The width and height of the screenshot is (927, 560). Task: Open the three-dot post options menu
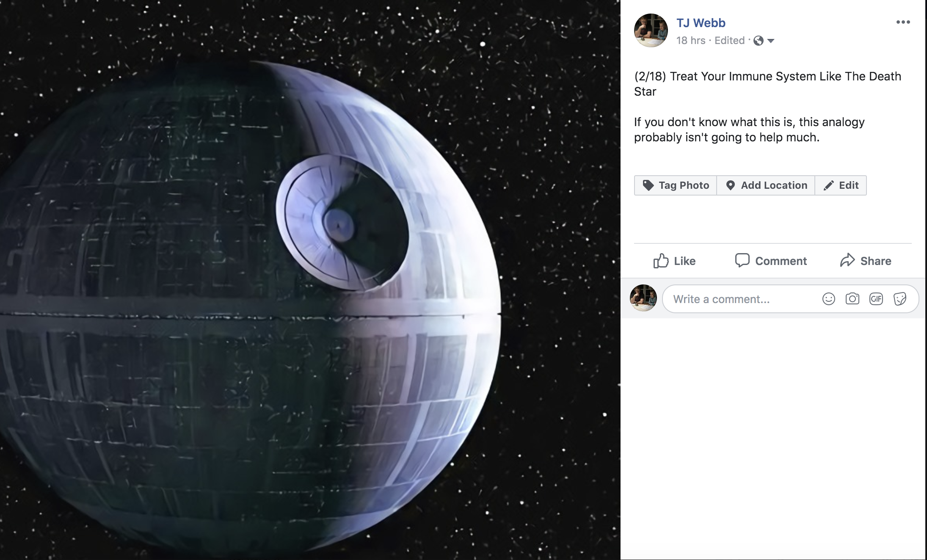(x=903, y=22)
